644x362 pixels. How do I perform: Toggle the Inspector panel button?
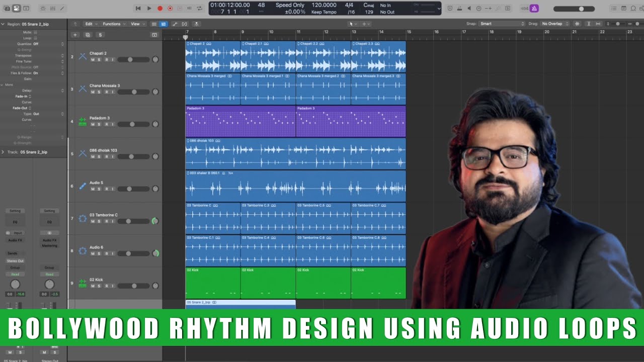[16, 9]
